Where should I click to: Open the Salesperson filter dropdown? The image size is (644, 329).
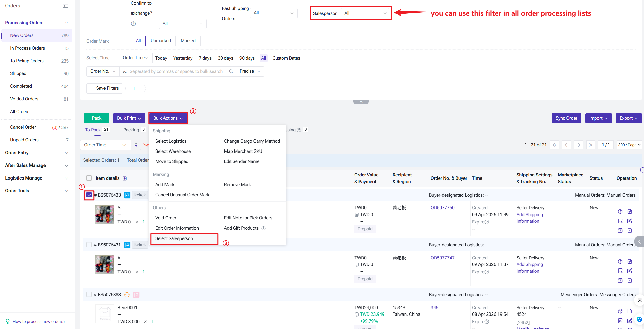click(x=365, y=13)
